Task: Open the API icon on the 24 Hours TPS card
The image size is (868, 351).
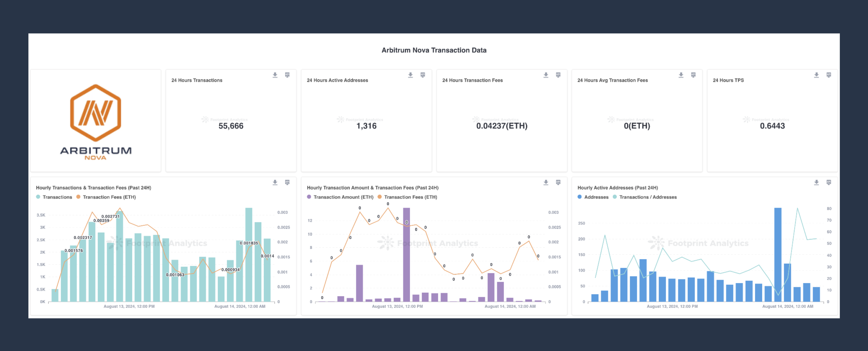Action: [829, 75]
